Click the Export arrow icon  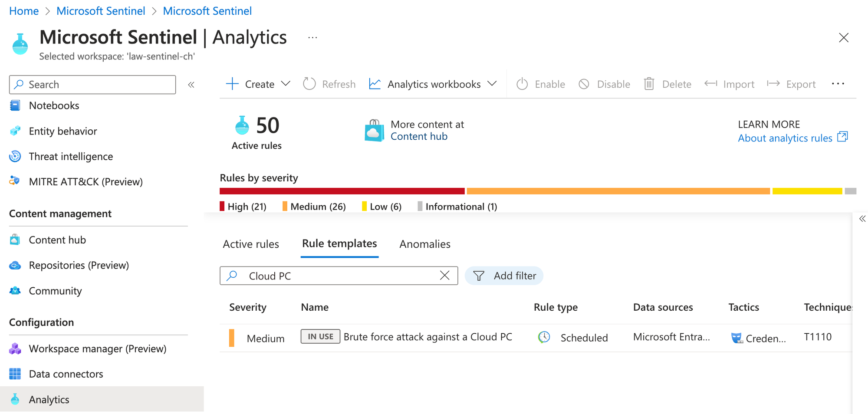(773, 83)
